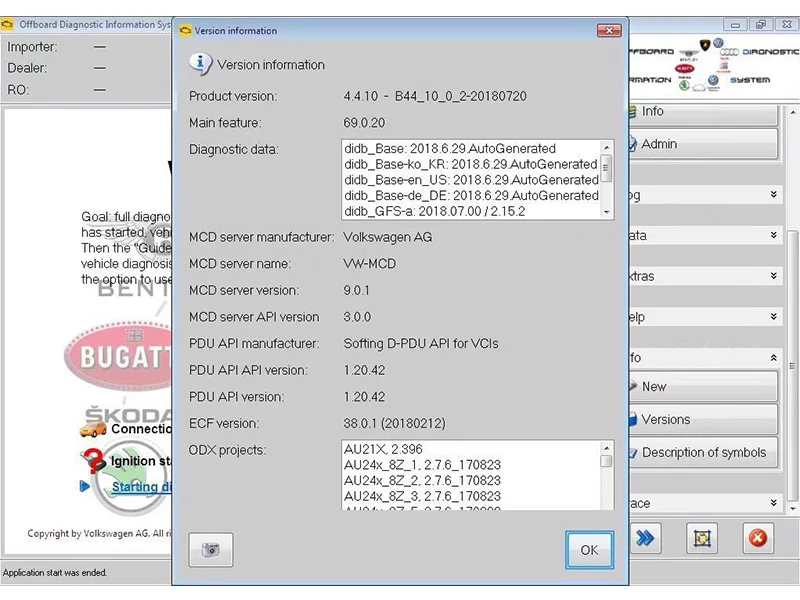The width and height of the screenshot is (800, 600).
Task: Click Starting diagnosis link in main window
Action: coord(141,487)
